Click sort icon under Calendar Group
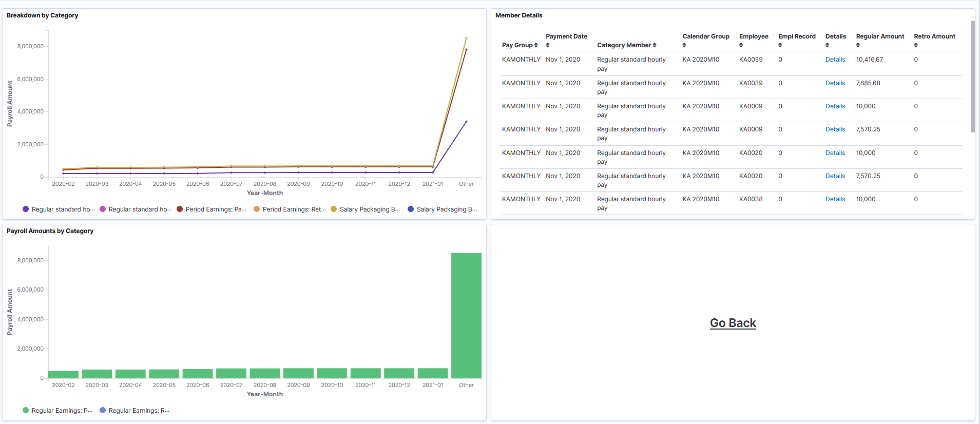Viewport: 980px width, 424px height. pos(684,45)
